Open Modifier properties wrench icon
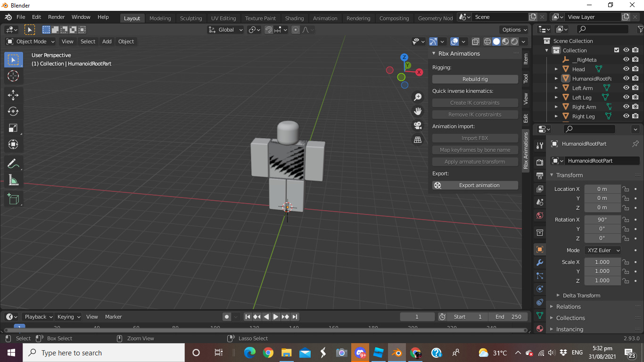Screen dimensions: 644x362 tap(540, 263)
